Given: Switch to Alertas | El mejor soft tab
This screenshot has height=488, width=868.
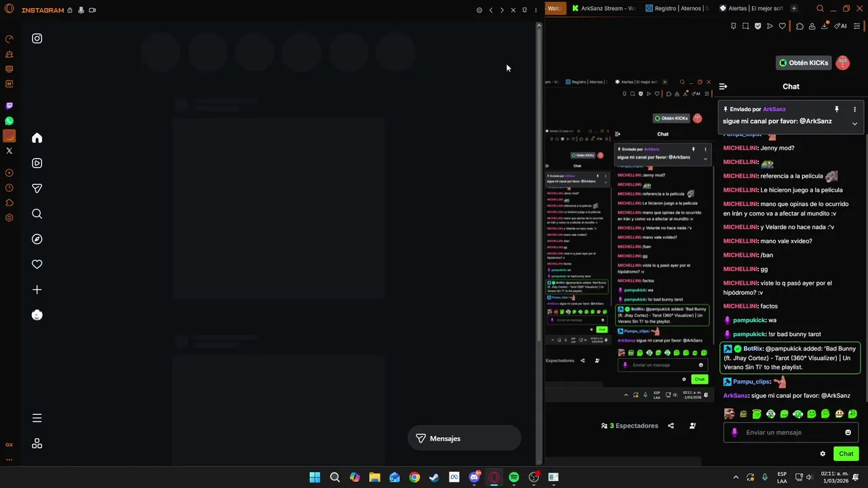Looking at the screenshot, I should 750,9.
